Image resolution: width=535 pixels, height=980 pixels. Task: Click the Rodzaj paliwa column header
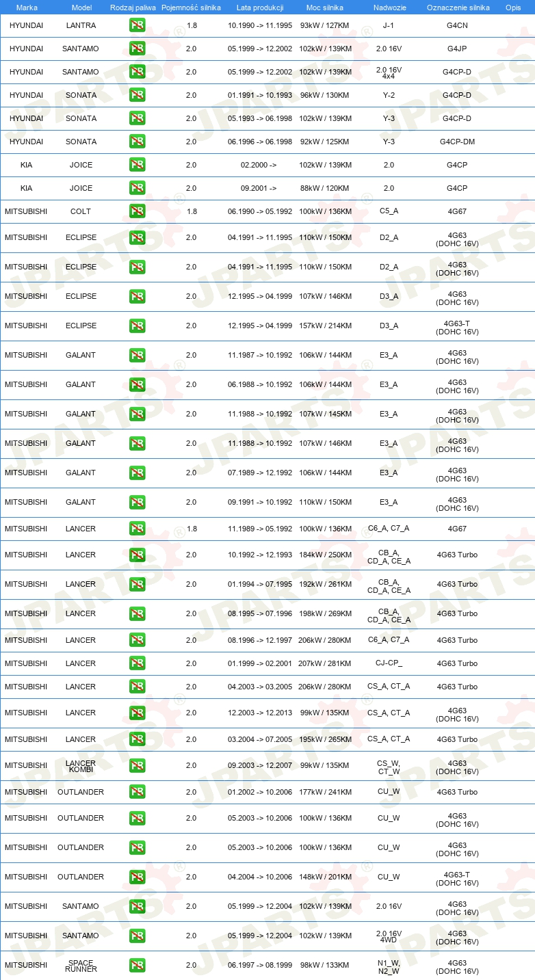point(133,7)
